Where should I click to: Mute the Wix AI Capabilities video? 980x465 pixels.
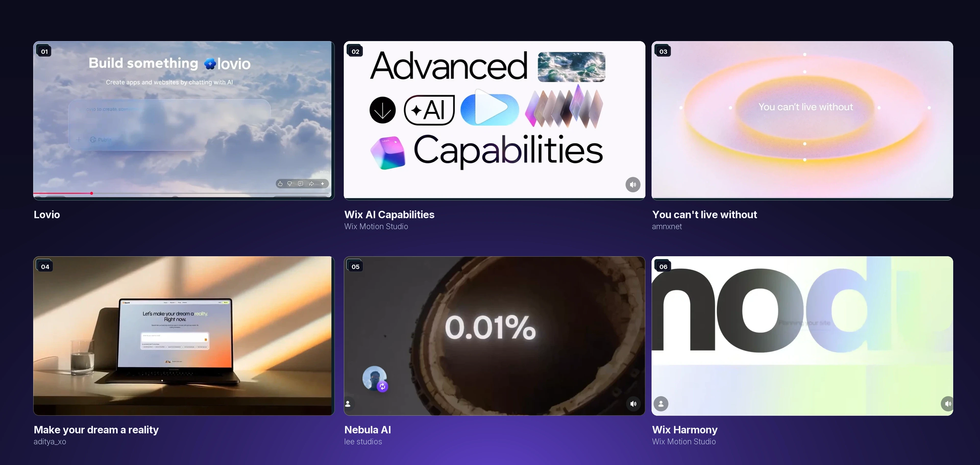pyautogui.click(x=633, y=185)
